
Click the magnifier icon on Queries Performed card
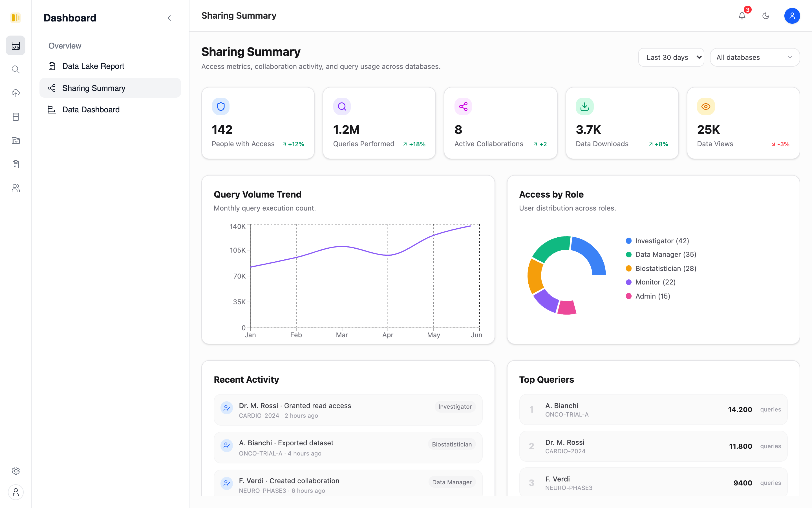(x=342, y=106)
